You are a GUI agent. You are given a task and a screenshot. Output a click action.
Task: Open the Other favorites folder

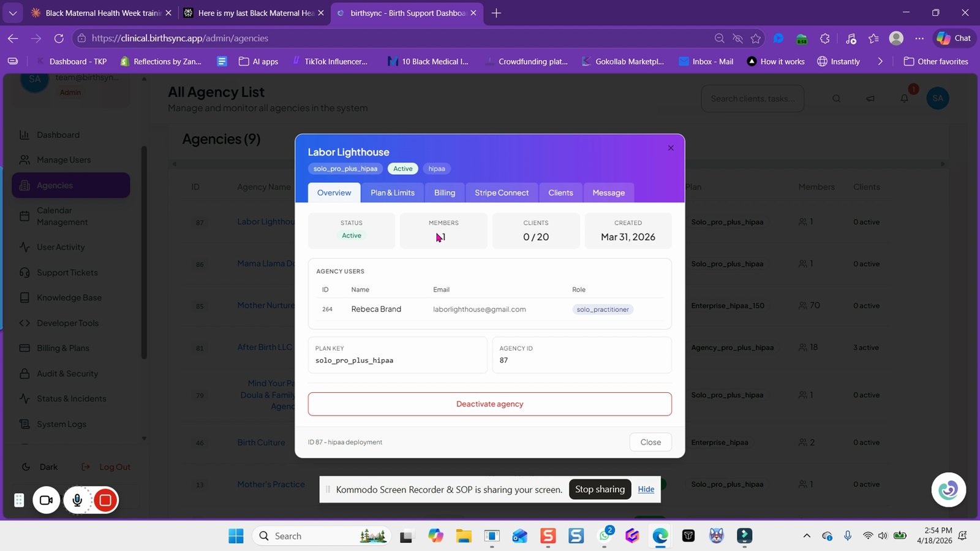[x=936, y=61]
